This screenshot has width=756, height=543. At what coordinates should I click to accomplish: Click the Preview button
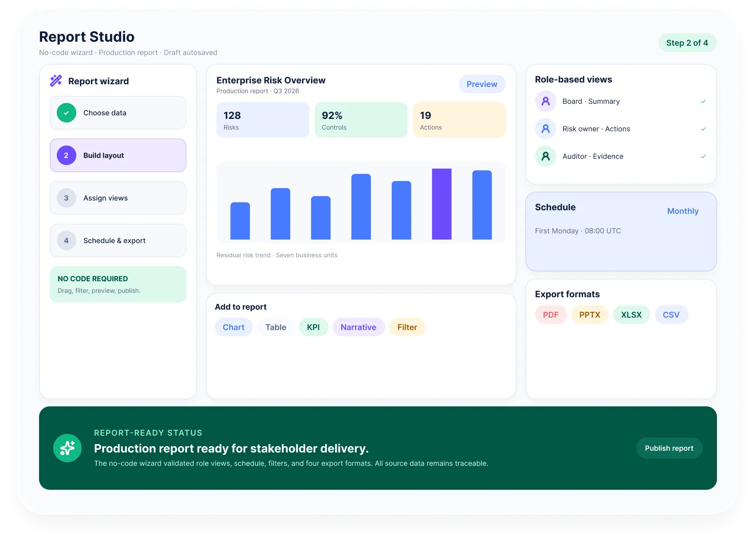coord(482,84)
